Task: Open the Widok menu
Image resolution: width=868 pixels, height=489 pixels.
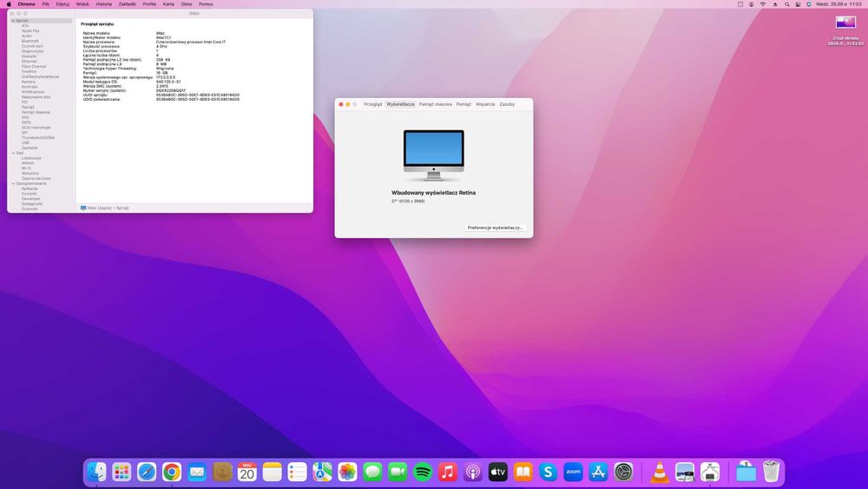Action: point(82,3)
